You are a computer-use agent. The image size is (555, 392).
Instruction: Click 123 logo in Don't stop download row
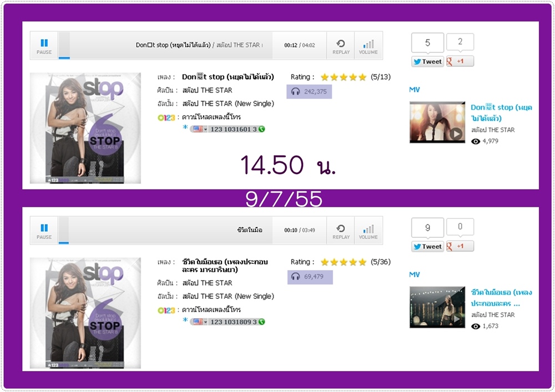[167, 118]
